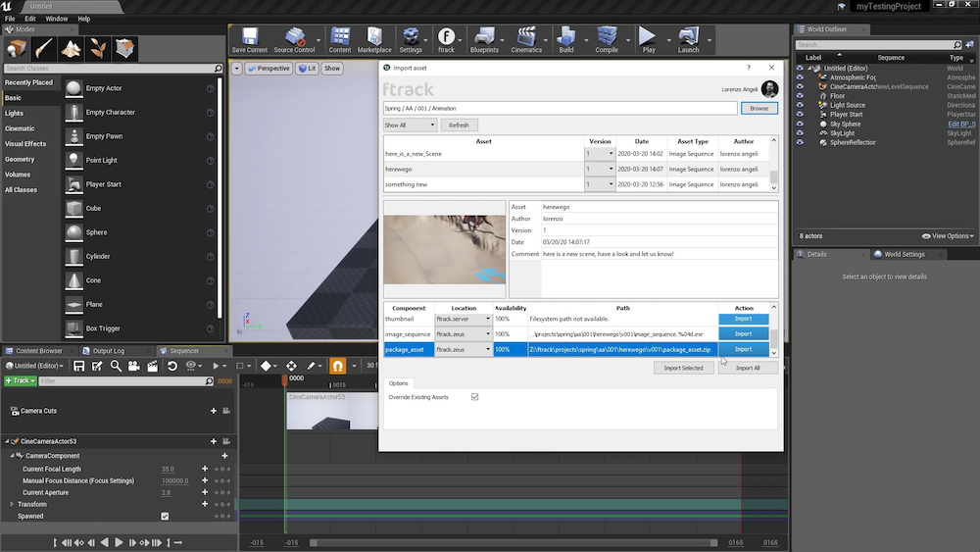Switch to Output Log tab
The width and height of the screenshot is (980, 552).
[108, 351]
